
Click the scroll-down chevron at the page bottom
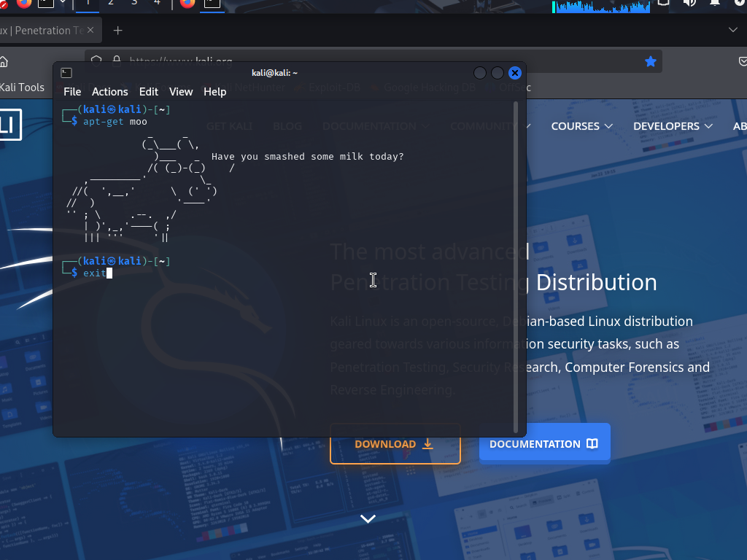368,518
